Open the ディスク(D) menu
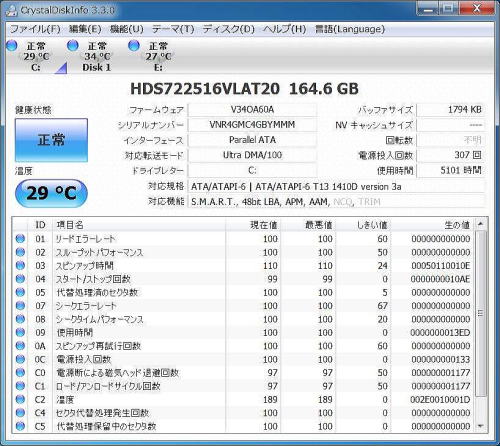This screenshot has height=446, width=500. (228, 29)
